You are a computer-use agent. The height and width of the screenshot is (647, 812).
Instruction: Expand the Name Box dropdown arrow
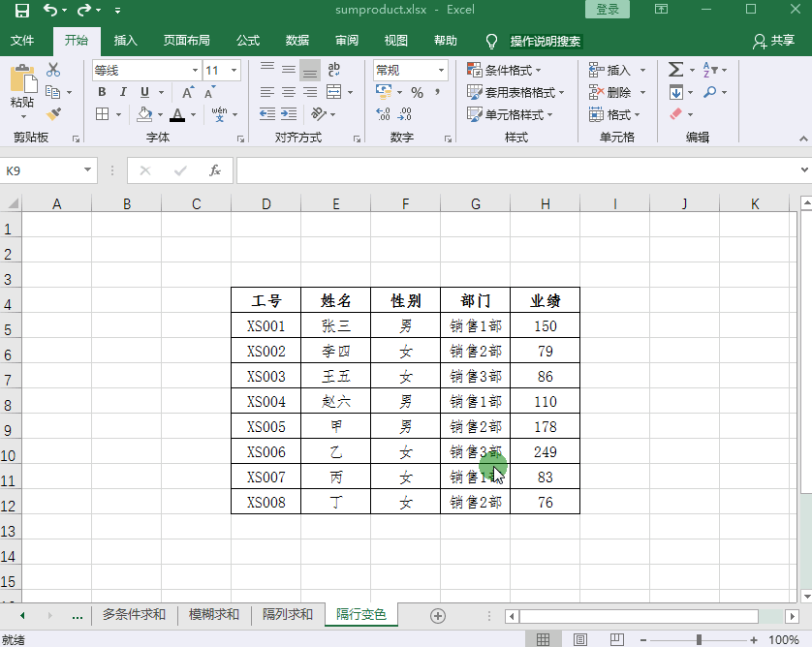tap(87, 169)
